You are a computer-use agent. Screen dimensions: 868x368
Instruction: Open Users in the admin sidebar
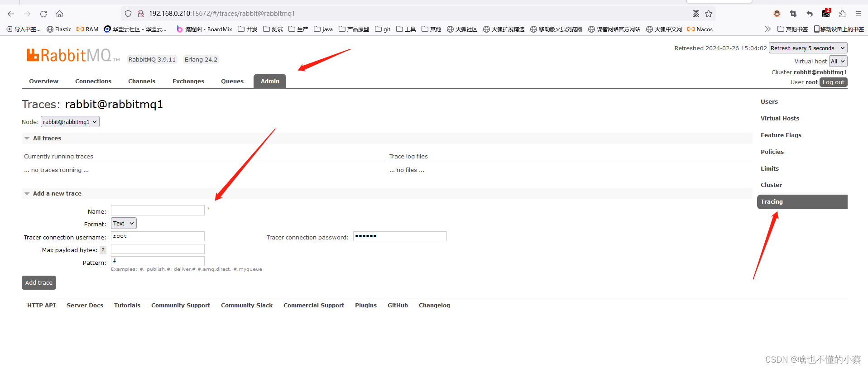(769, 102)
